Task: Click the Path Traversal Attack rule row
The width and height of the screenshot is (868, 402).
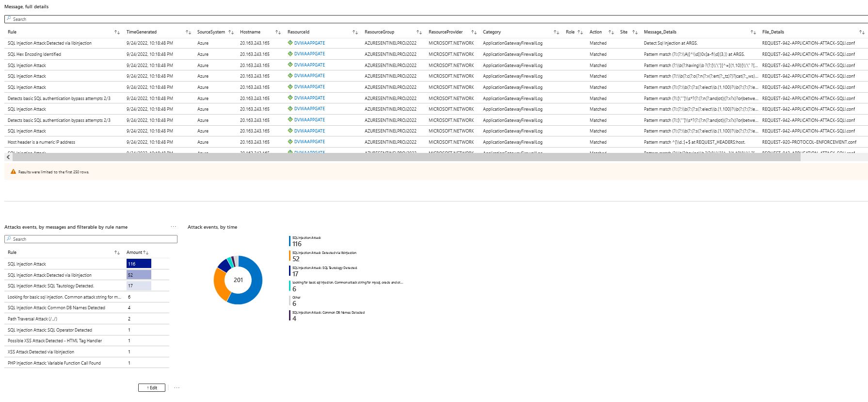Action: [x=32, y=319]
